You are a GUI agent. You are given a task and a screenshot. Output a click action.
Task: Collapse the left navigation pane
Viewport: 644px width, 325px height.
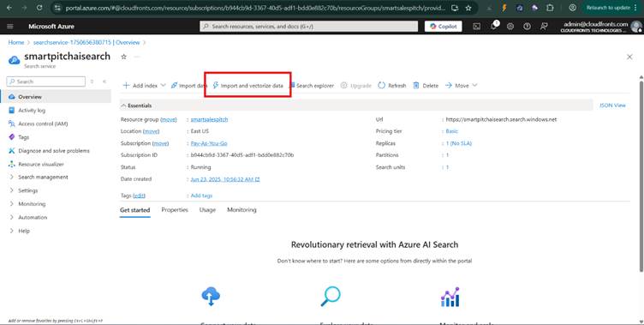pyautogui.click(x=104, y=81)
